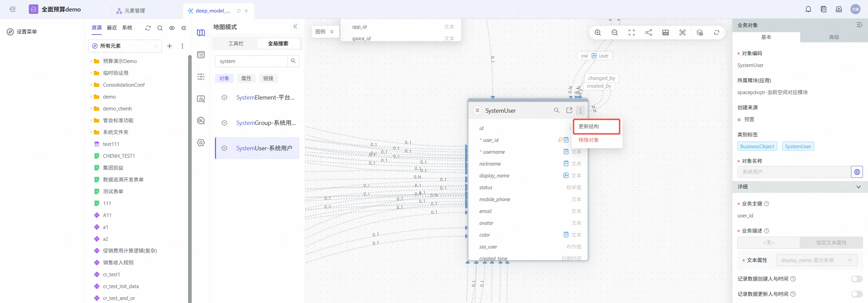Filter search results by '属性'
Image resolution: width=868 pixels, height=303 pixels.
(246, 79)
